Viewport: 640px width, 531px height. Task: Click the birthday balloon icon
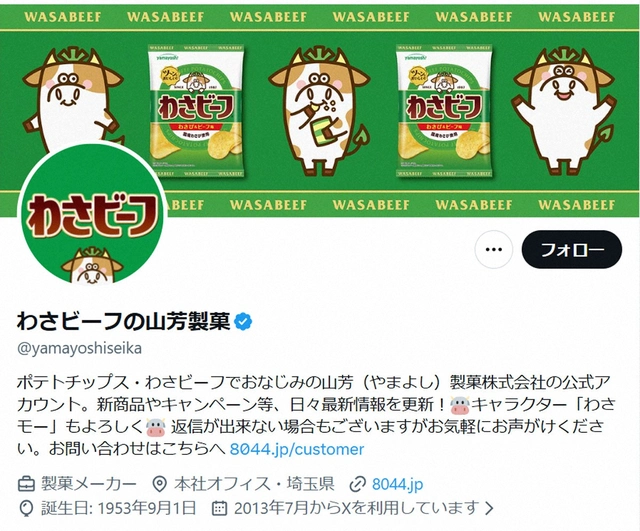tap(26, 508)
